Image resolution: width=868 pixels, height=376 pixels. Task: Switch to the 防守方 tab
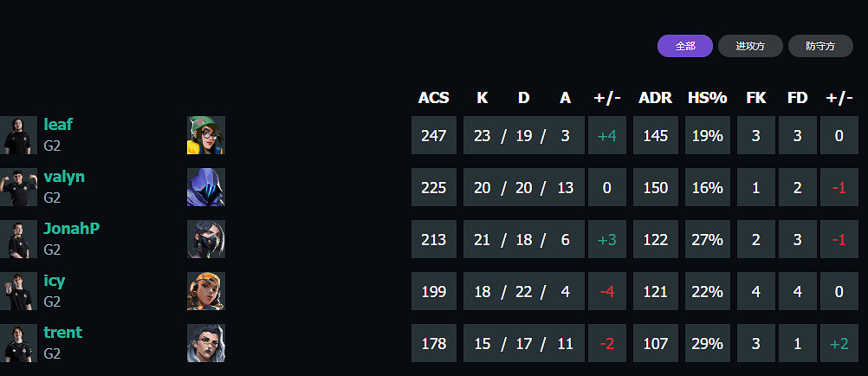820,46
